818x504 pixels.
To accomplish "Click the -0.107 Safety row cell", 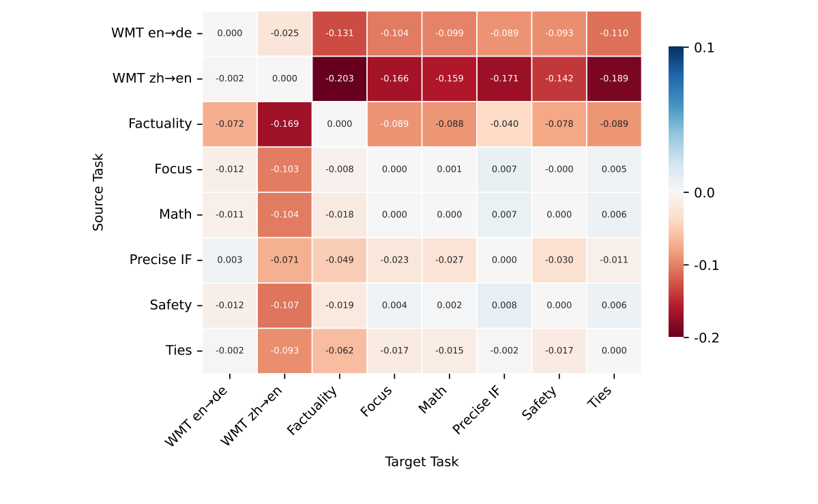I will pos(284,306).
